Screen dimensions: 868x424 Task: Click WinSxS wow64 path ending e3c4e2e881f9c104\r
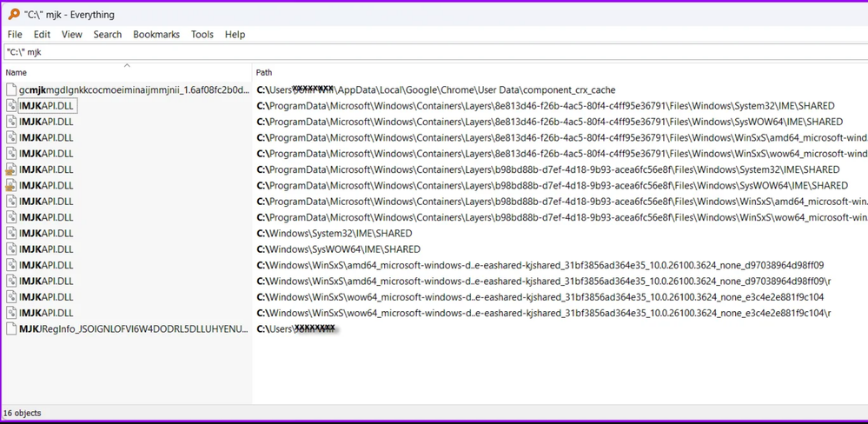[x=544, y=313]
